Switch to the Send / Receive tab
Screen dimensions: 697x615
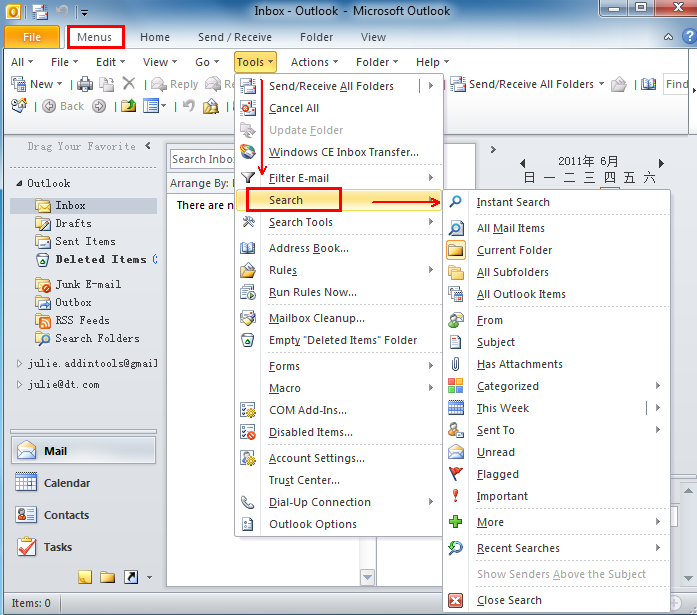235,37
